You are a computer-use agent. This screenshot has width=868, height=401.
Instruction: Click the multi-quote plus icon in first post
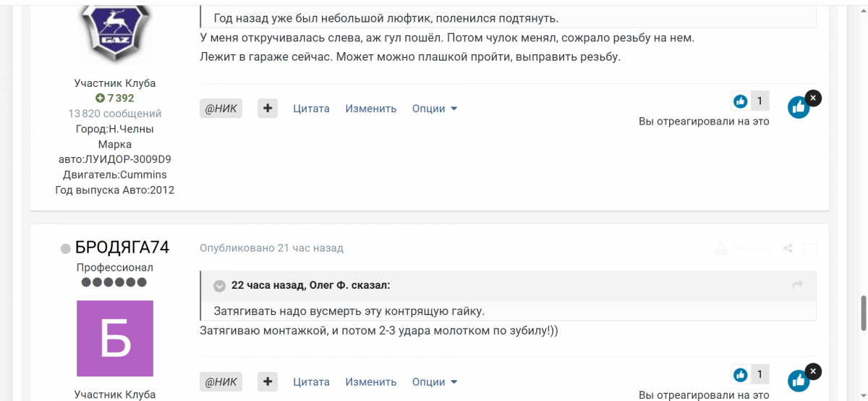pyautogui.click(x=268, y=109)
